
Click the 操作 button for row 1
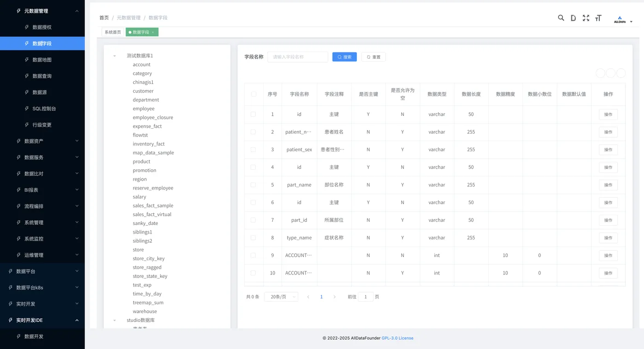click(608, 114)
